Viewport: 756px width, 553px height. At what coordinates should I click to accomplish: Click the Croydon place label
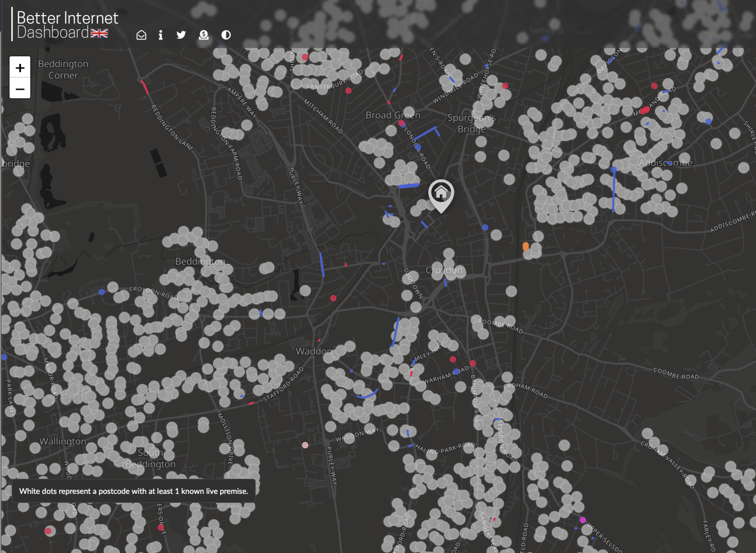coord(444,270)
